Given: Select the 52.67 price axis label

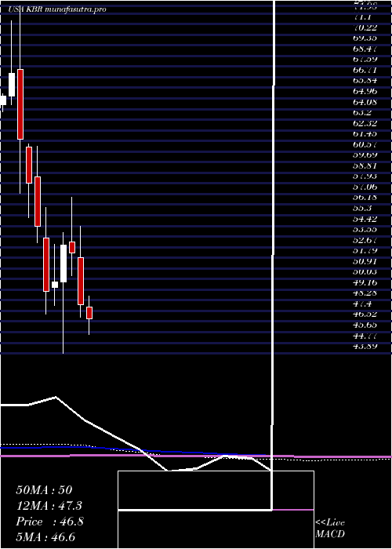Looking at the screenshot, I should pos(366,241).
